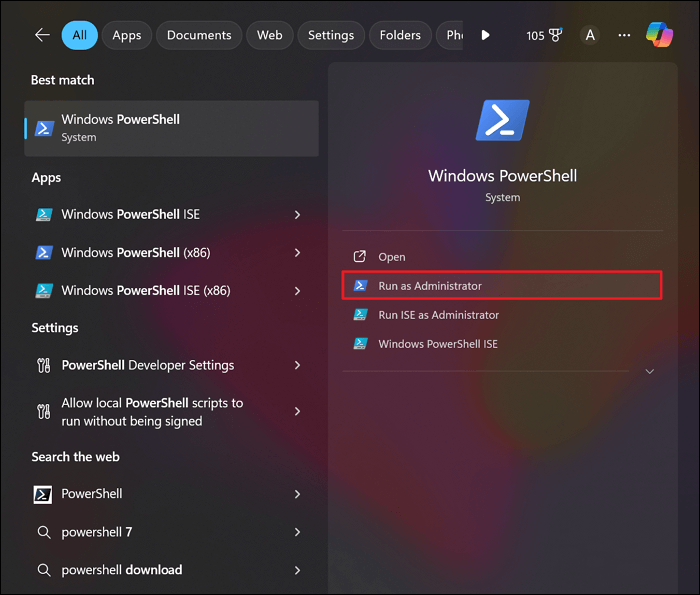This screenshot has height=595, width=700.
Task: Open the Copilot icon
Action: (659, 35)
